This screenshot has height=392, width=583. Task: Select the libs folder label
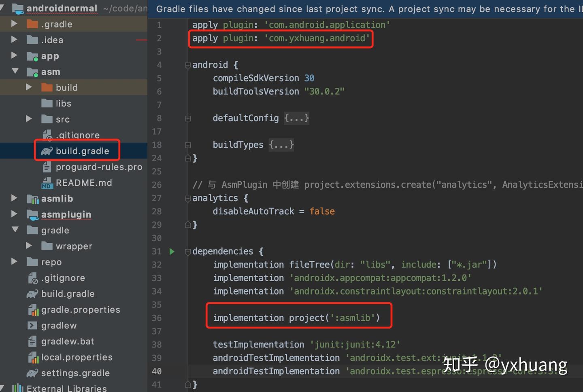pyautogui.click(x=64, y=104)
